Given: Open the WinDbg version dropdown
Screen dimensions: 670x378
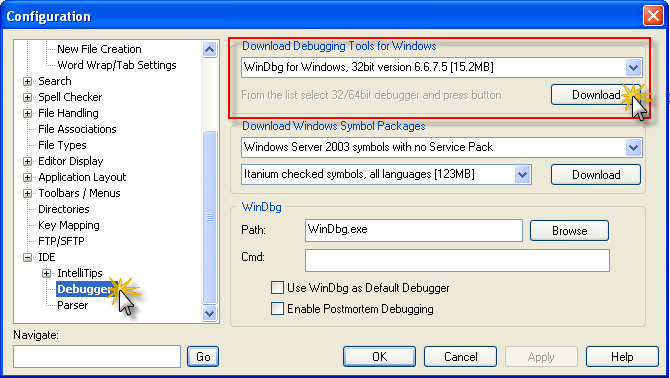Looking at the screenshot, I should pos(633,67).
